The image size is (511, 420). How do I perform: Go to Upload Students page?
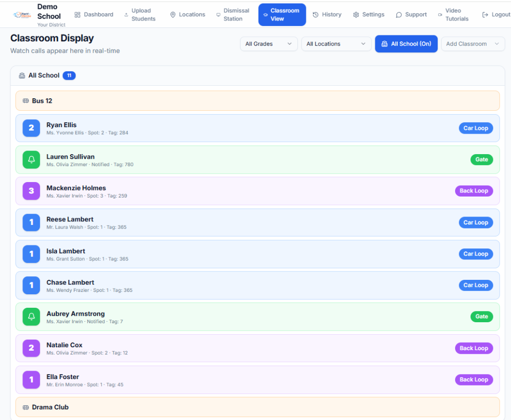140,14
